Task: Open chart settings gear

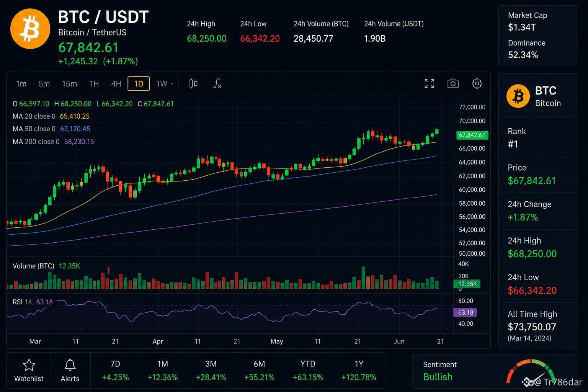Action: coord(477,83)
